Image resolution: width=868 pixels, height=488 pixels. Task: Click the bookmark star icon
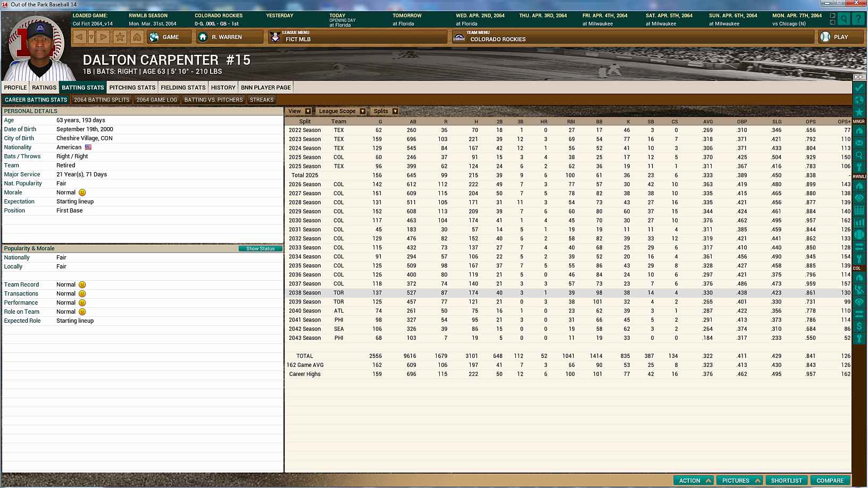coord(120,37)
